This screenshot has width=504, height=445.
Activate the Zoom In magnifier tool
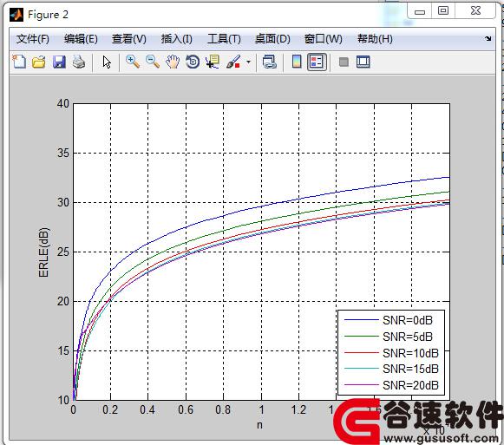[x=133, y=62]
